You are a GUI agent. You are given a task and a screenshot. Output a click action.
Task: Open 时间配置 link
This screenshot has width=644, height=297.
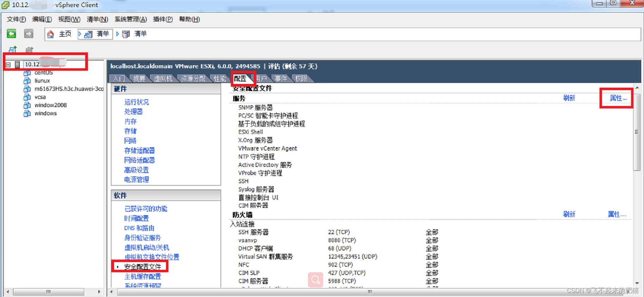(x=136, y=218)
